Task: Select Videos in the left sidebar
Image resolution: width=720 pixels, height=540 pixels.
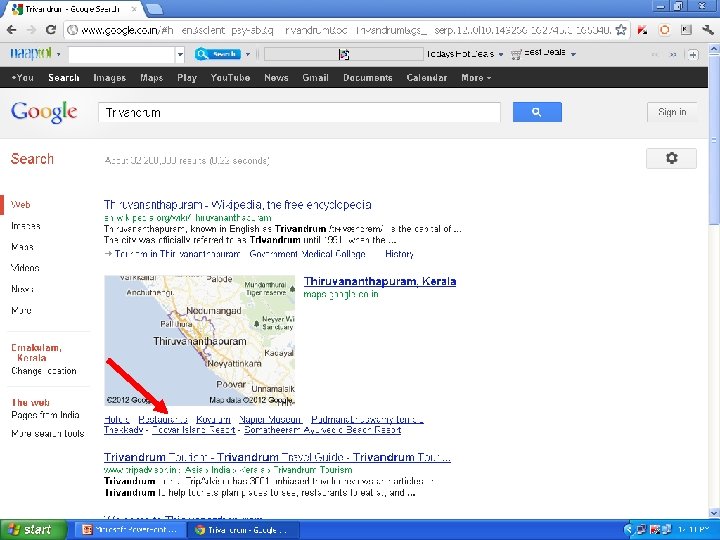Action: pos(25,268)
